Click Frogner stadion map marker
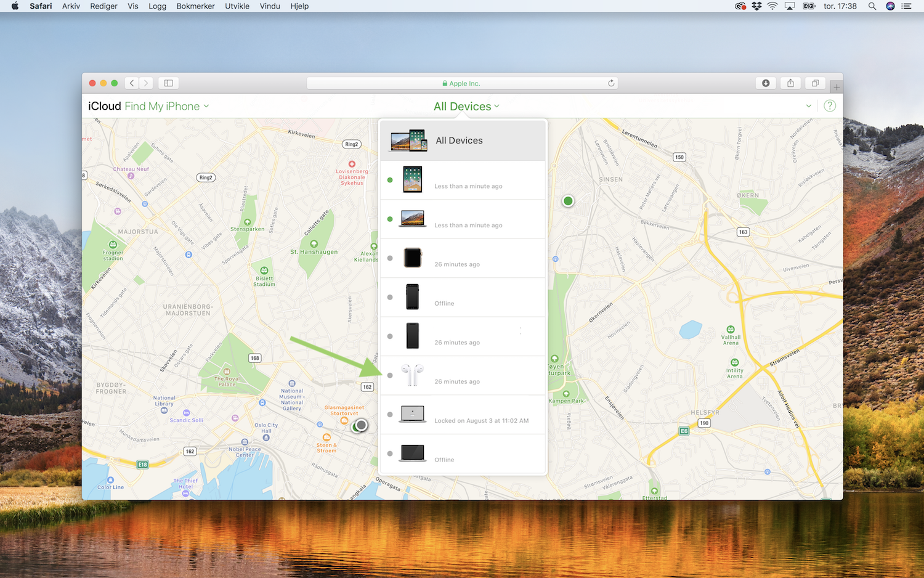The height and width of the screenshot is (578, 924). 113,245
